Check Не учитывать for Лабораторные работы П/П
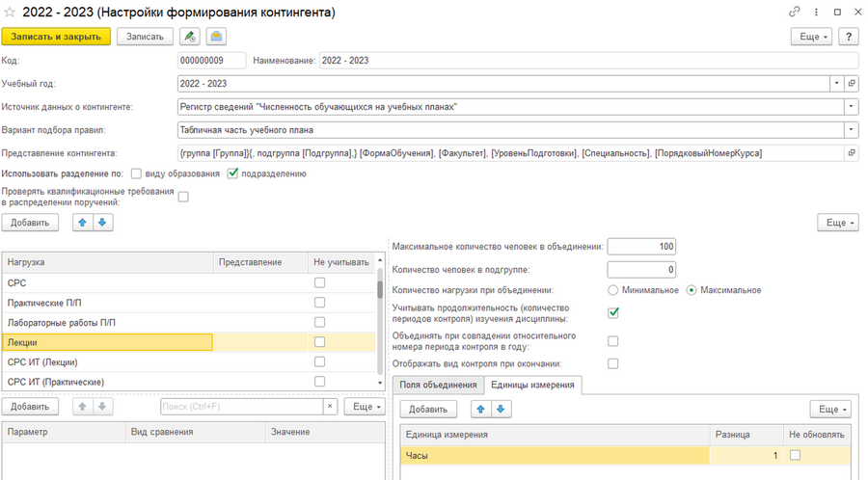The image size is (868, 480). pyautogui.click(x=319, y=322)
